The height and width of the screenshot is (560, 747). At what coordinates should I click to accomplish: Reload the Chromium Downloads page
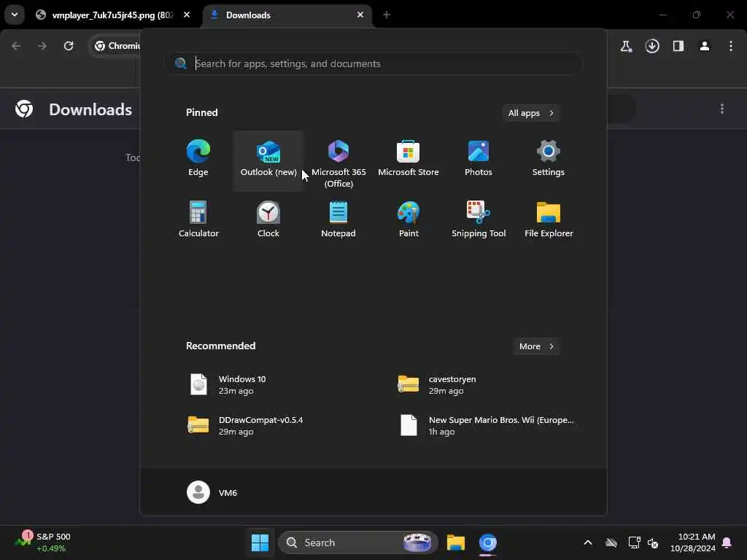pos(69,46)
